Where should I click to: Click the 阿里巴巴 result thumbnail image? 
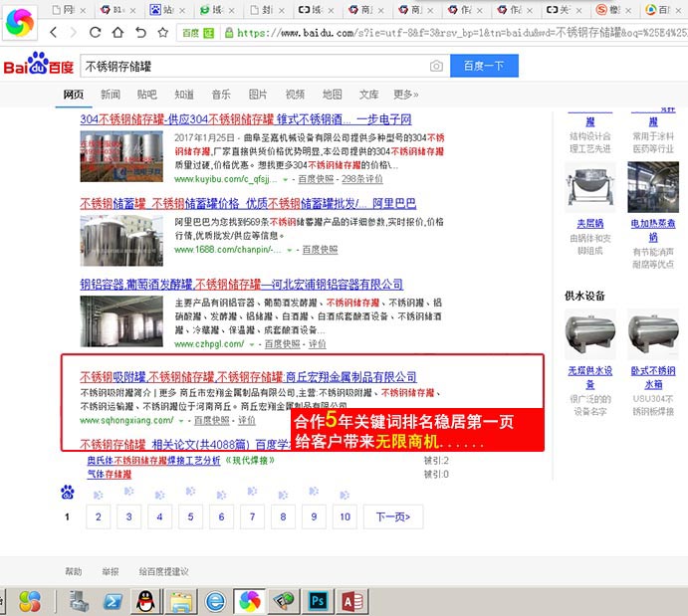[121, 241]
